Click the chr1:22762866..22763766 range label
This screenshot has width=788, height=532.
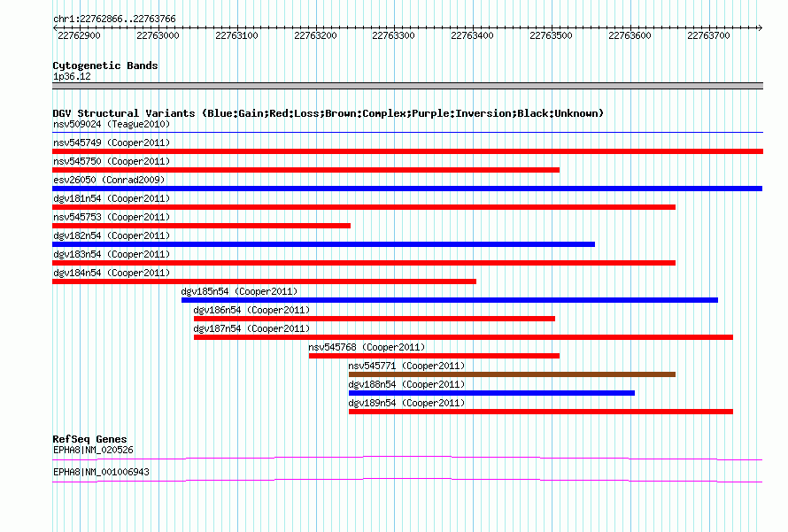tap(114, 19)
